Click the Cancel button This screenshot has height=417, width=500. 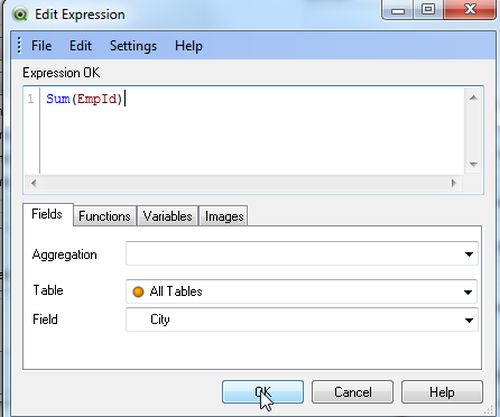click(353, 392)
